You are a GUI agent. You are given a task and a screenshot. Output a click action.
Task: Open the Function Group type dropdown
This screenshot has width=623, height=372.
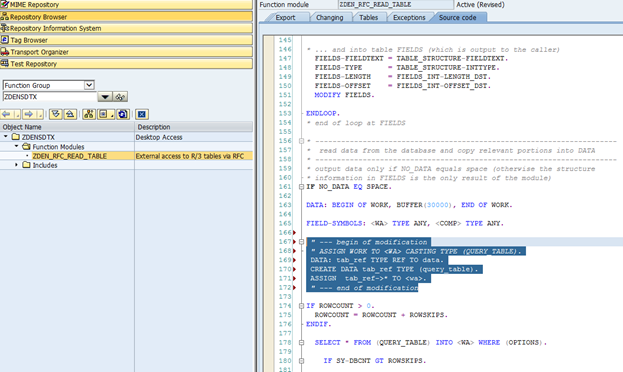[x=89, y=85]
